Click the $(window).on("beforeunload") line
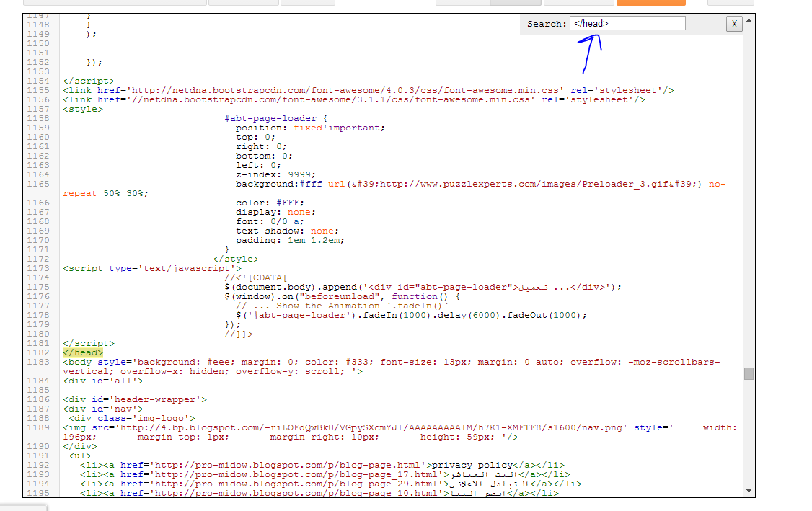Image resolution: width=812 pixels, height=511 pixels. pos(342,296)
